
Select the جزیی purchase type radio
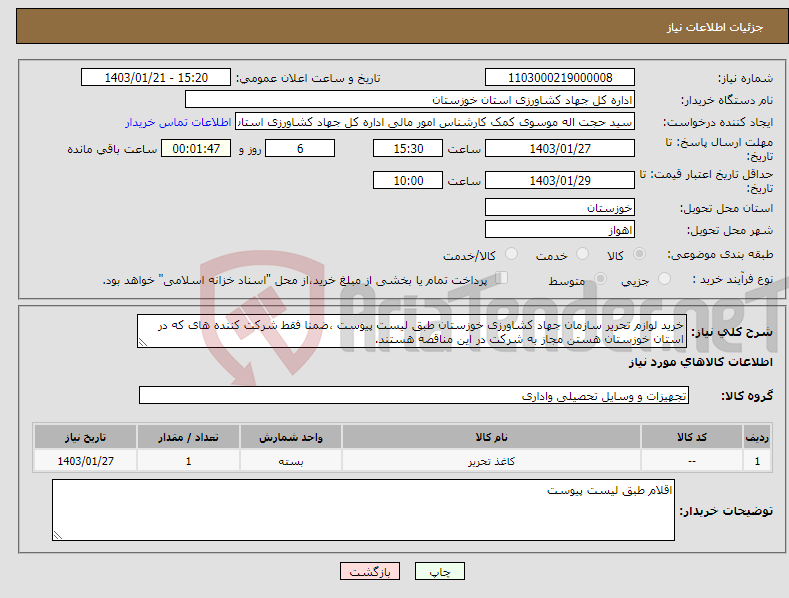pos(664,278)
